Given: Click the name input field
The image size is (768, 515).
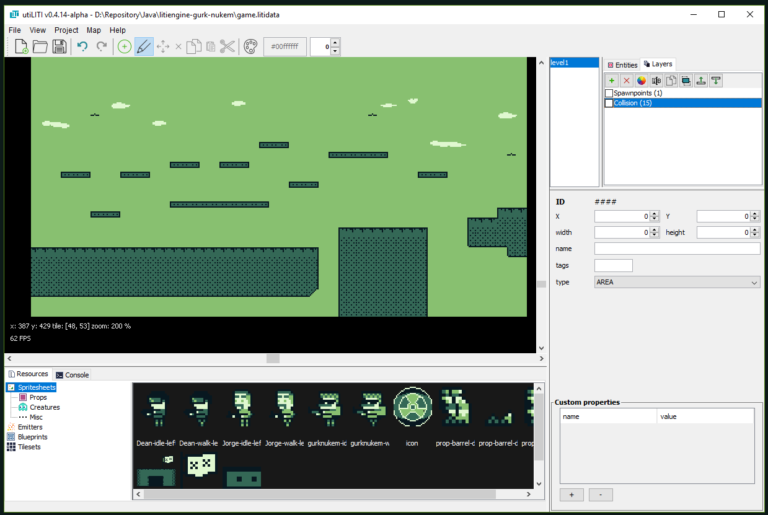Looking at the screenshot, I should pos(677,249).
